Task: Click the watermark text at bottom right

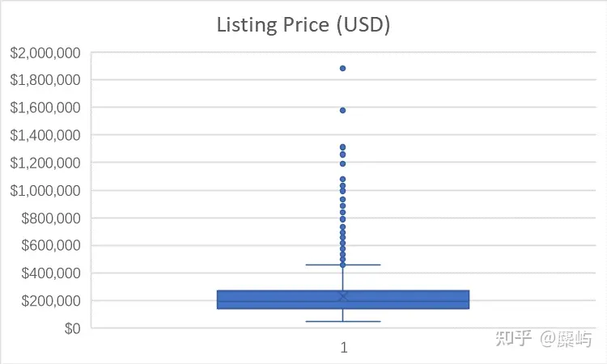Action: [x=544, y=338]
